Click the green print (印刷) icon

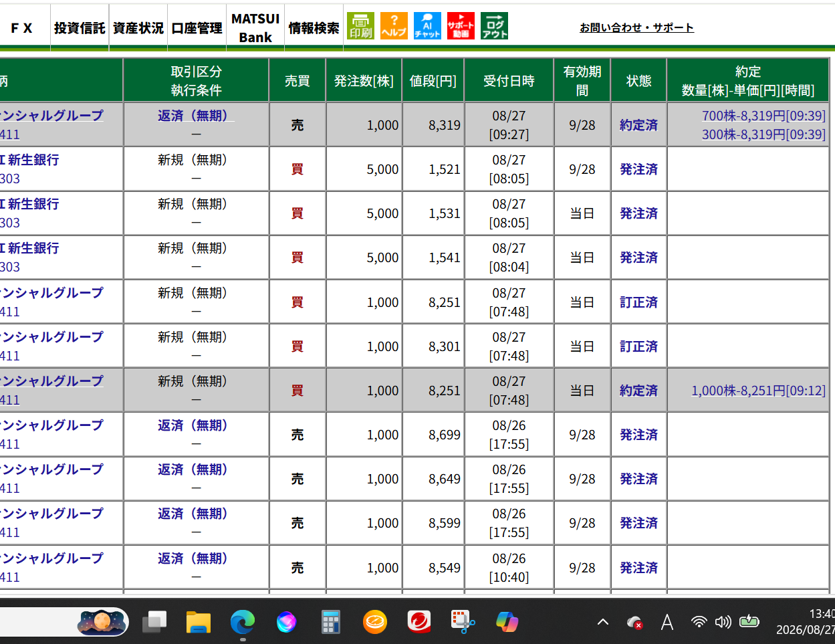tap(360, 26)
